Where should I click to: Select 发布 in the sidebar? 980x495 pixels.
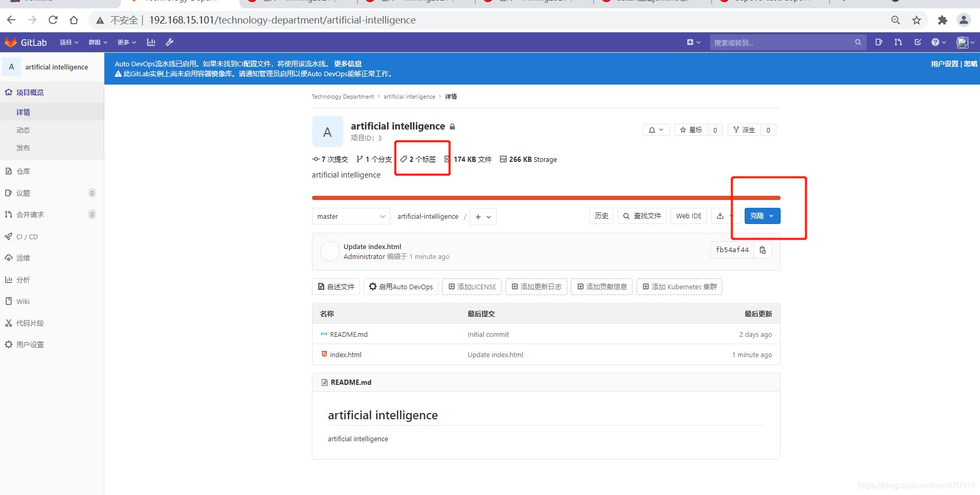point(52,148)
